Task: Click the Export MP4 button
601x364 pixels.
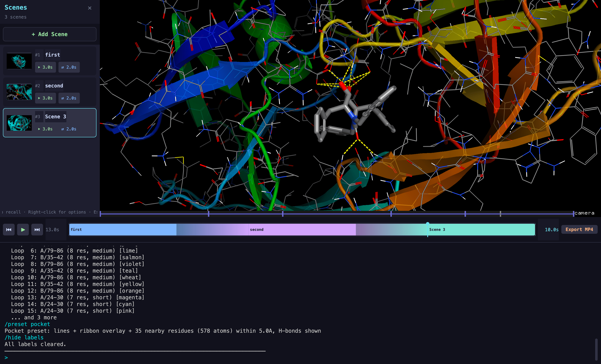Action: click(x=579, y=229)
